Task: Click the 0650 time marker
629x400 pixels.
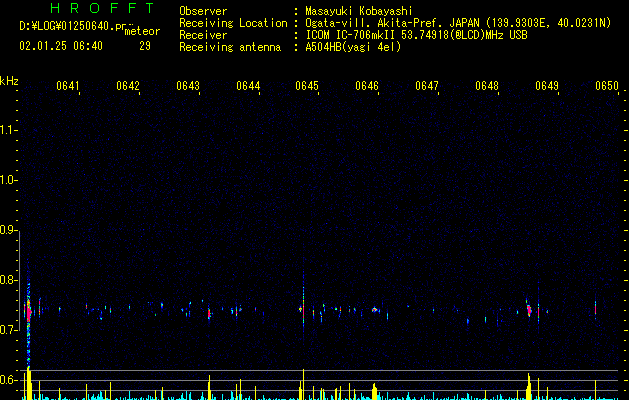Action: 607,86
